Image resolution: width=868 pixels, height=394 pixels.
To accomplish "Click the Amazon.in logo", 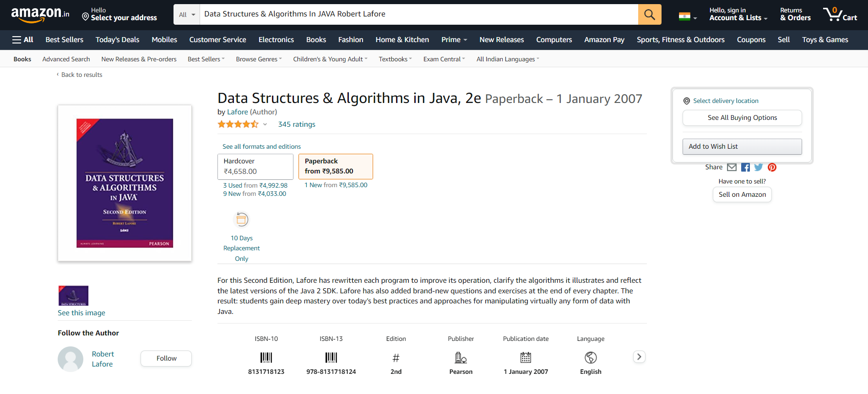I will click(40, 15).
